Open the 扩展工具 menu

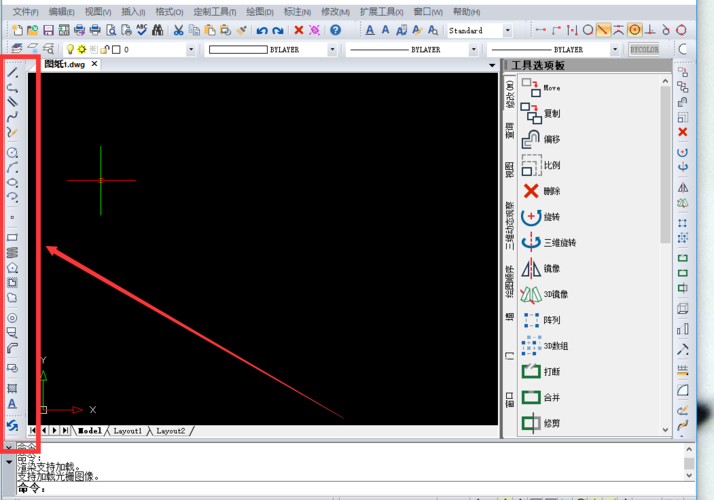point(381,12)
